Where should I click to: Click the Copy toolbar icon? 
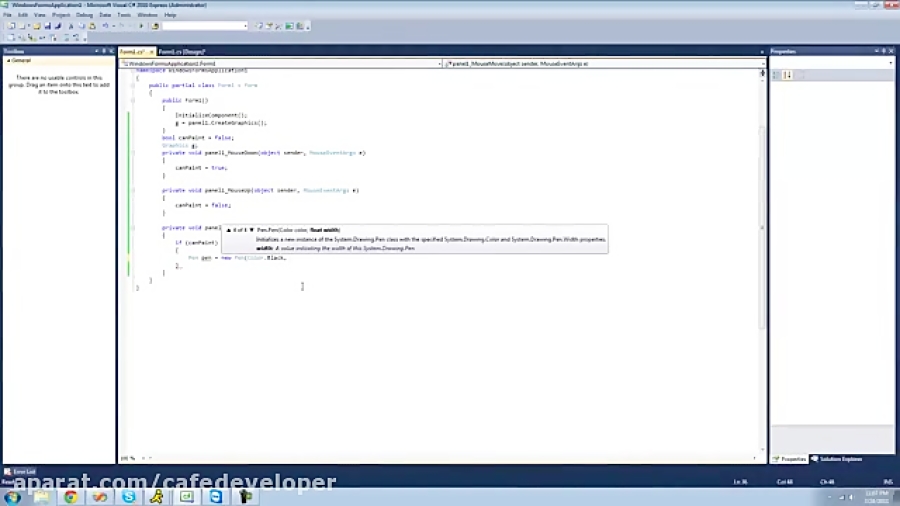[x=82, y=26]
